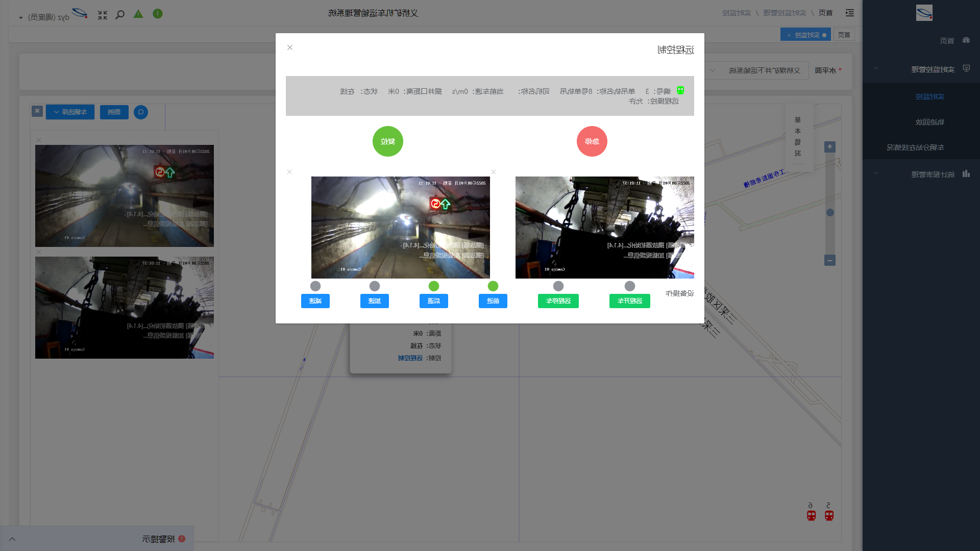Click red train icon number 5
Viewport: 980px width, 551px height.
point(829,515)
